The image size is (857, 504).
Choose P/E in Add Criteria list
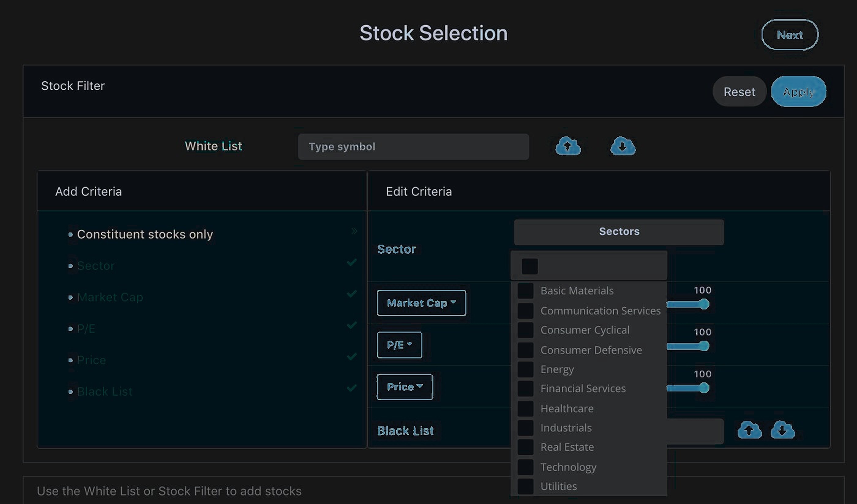click(86, 329)
